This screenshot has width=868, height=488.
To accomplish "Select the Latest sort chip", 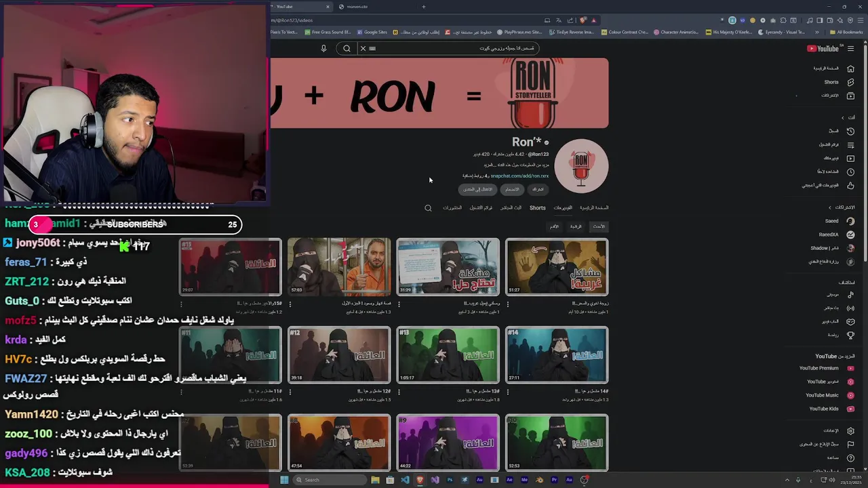I will coord(599,226).
